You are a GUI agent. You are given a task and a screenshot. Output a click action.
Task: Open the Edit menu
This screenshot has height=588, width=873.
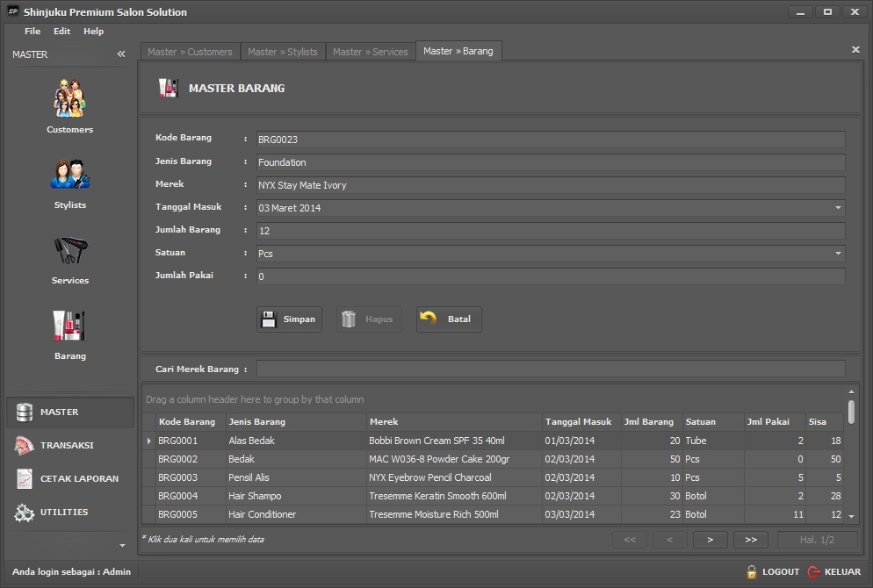coord(61,32)
